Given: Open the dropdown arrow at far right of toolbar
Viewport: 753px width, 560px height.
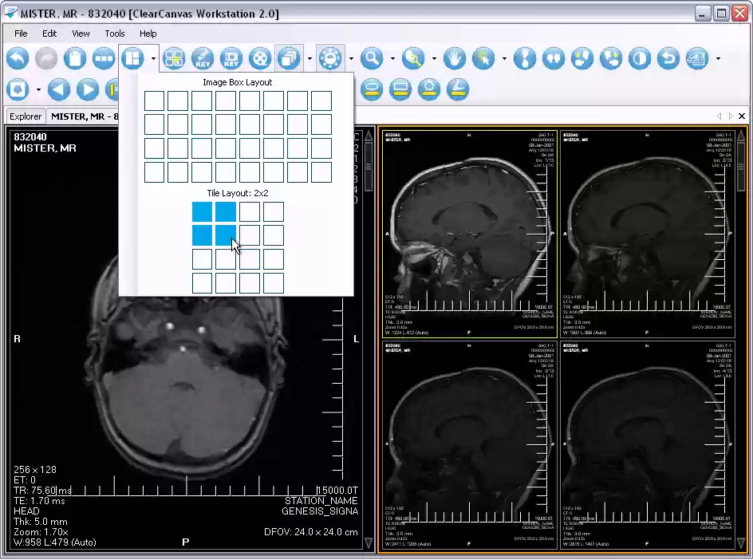Looking at the screenshot, I should tap(718, 58).
